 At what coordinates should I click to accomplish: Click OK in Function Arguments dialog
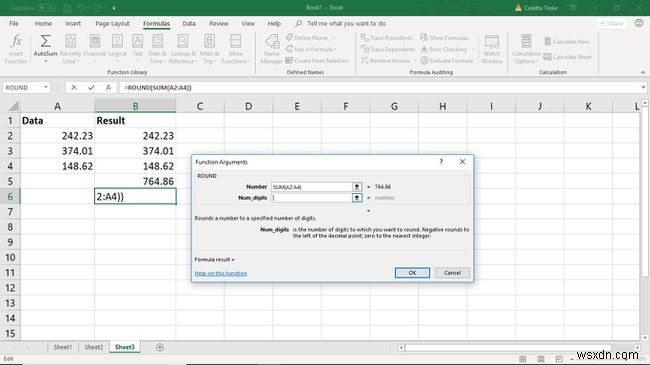412,273
